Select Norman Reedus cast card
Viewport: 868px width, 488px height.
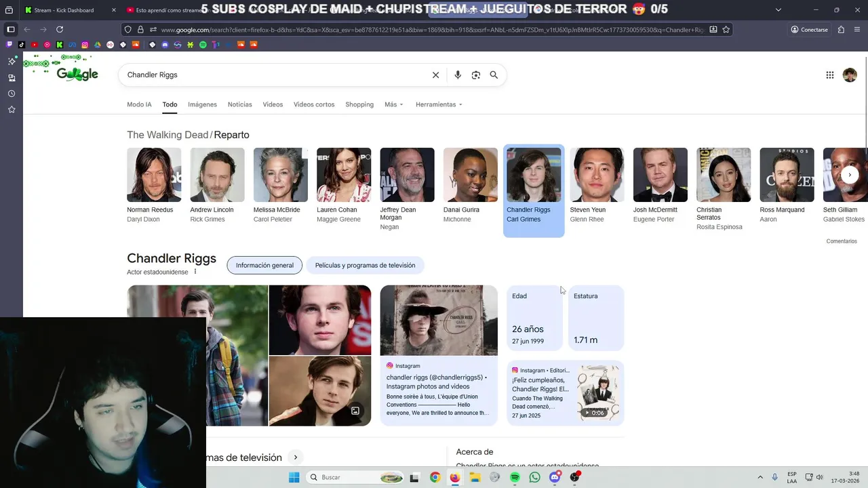pyautogui.click(x=154, y=186)
